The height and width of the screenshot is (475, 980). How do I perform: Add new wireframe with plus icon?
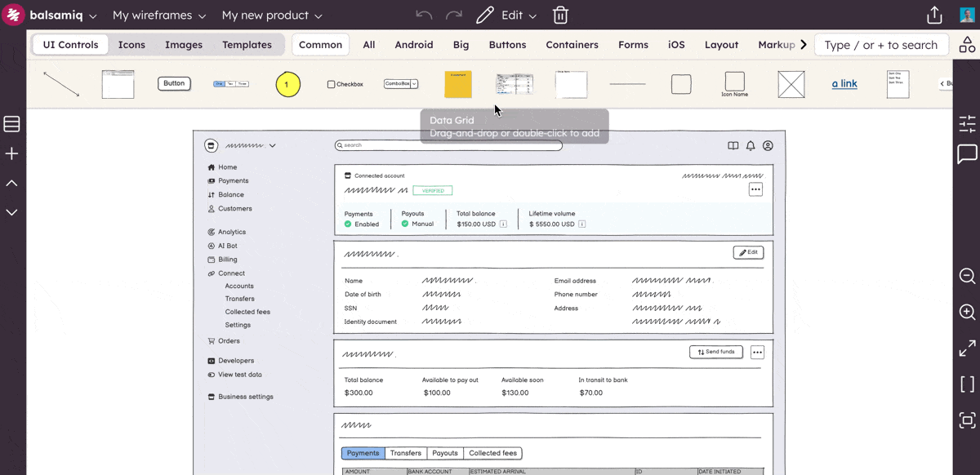tap(12, 154)
